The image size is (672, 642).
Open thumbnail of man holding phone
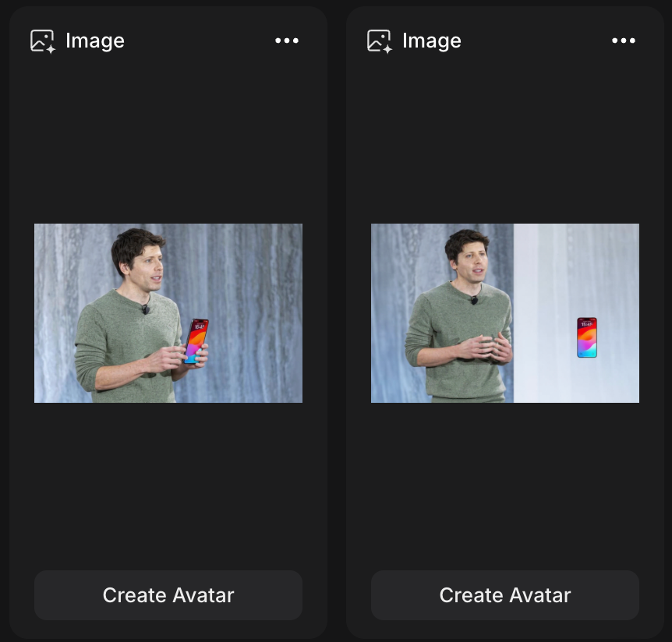(x=168, y=313)
